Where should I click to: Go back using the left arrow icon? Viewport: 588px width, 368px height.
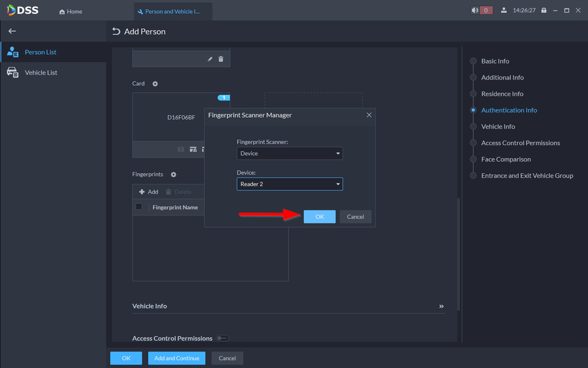coord(12,31)
